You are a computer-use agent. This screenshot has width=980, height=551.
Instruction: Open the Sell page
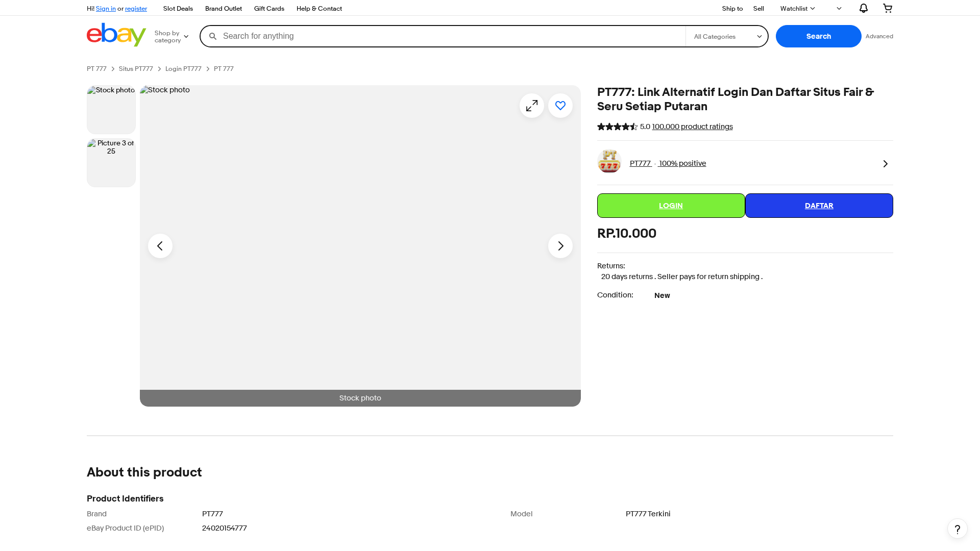(758, 9)
